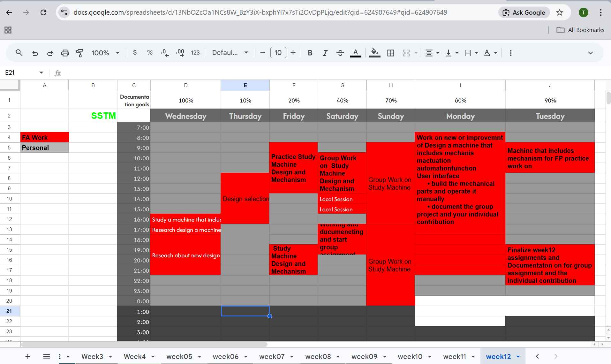This screenshot has height=364, width=611.
Task: Bookmark this page with the star icon
Action: [x=560, y=12]
